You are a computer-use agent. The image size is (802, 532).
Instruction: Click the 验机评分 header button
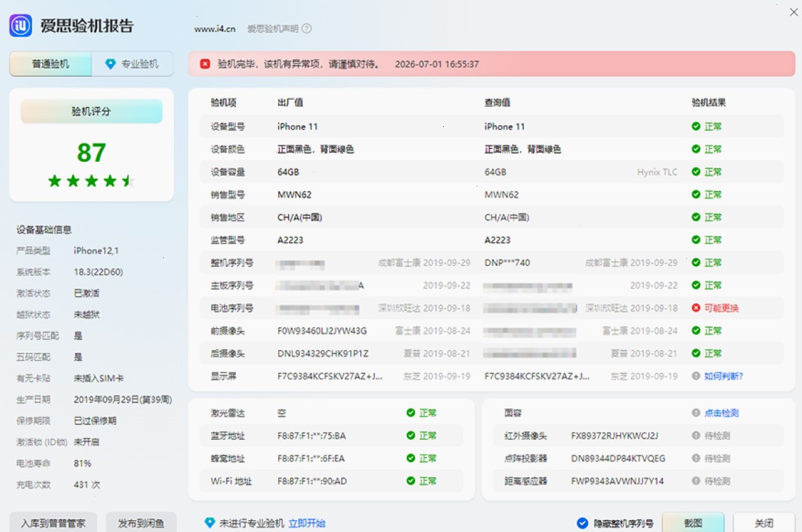(92, 112)
